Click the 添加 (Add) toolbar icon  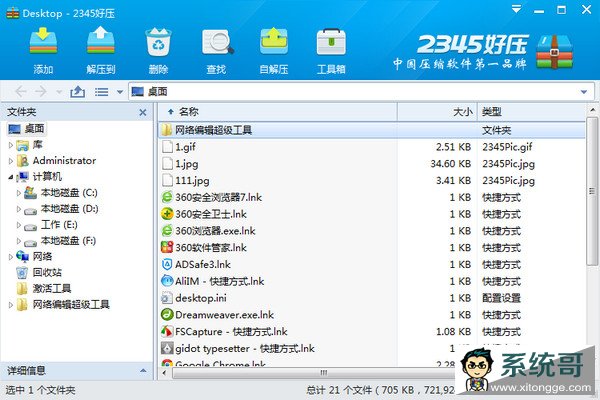[x=43, y=41]
